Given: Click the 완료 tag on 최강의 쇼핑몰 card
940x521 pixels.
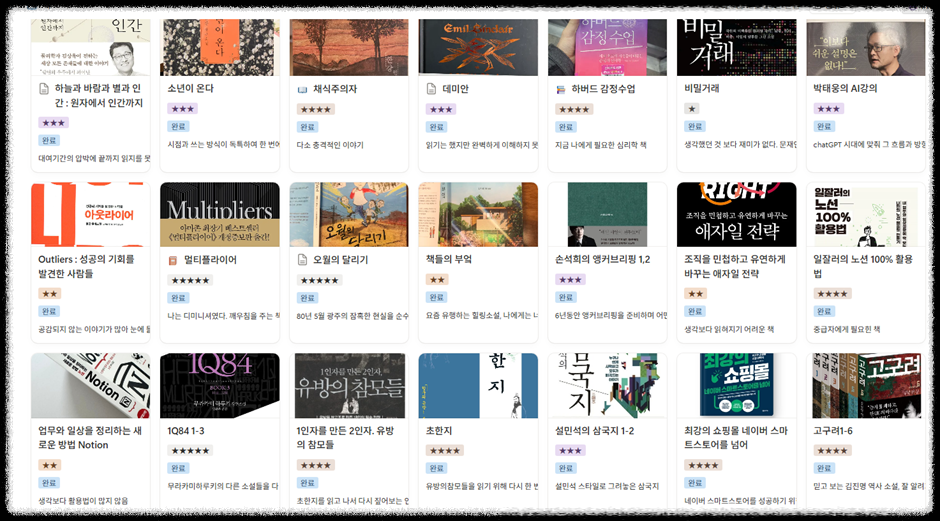Looking at the screenshot, I should pyautogui.click(x=695, y=483).
